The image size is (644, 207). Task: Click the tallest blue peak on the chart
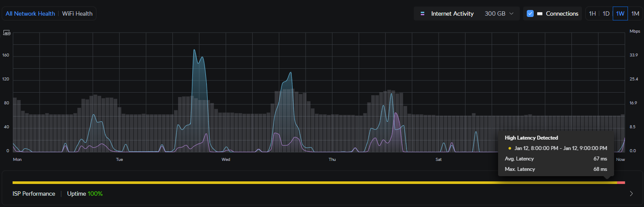pos(194,50)
